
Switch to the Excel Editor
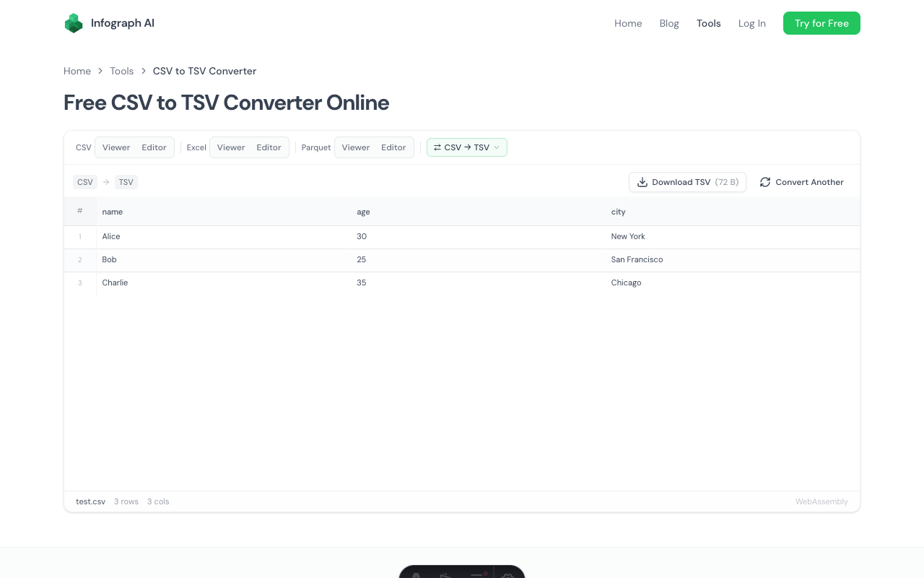269,147
